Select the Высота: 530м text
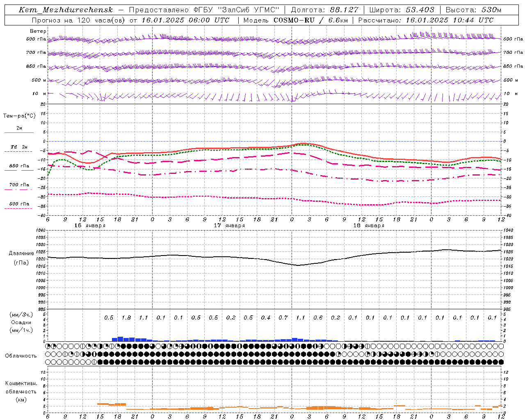Viewport: 525px width, 420px height. (473, 10)
